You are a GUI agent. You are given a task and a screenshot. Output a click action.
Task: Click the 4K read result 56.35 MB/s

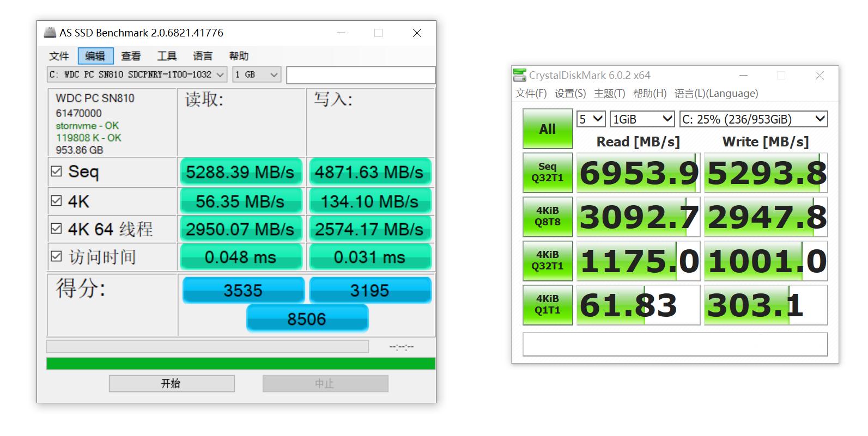tap(240, 201)
